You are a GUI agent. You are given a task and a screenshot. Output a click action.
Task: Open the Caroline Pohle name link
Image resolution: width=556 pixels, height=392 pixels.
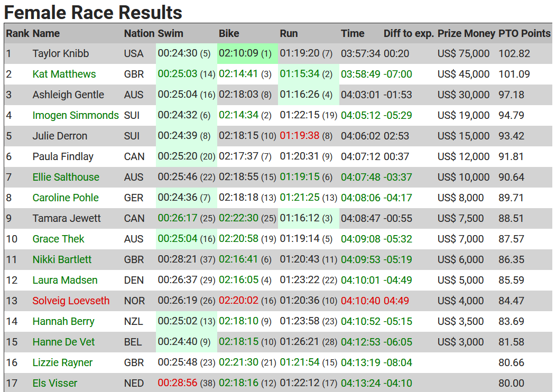pyautogui.click(x=66, y=198)
